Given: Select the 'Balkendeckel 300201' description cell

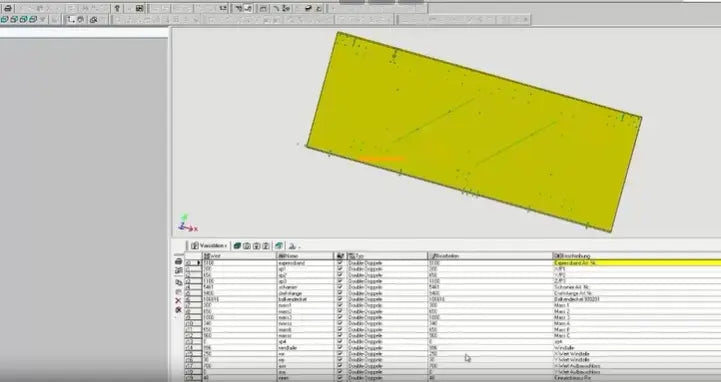Looking at the screenshot, I should (x=637, y=299).
